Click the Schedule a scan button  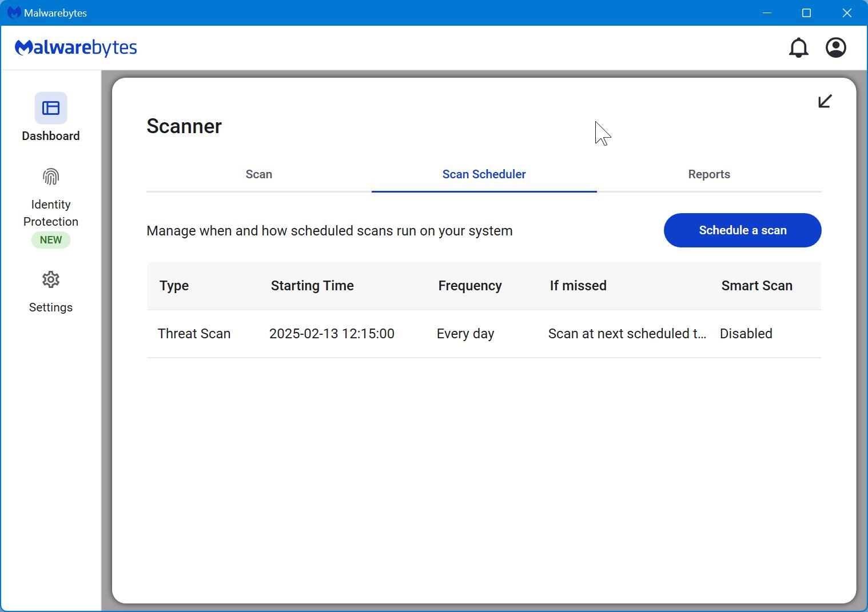tap(743, 230)
